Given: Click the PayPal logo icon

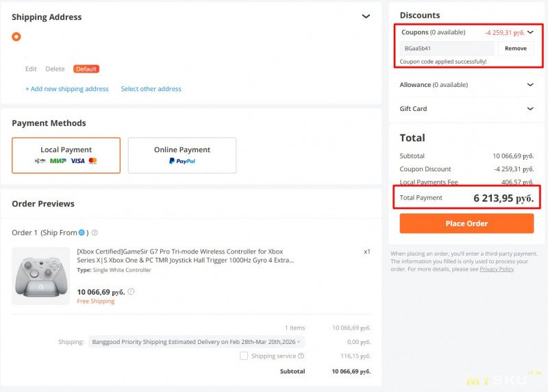Looking at the screenshot, I should coord(182,161).
